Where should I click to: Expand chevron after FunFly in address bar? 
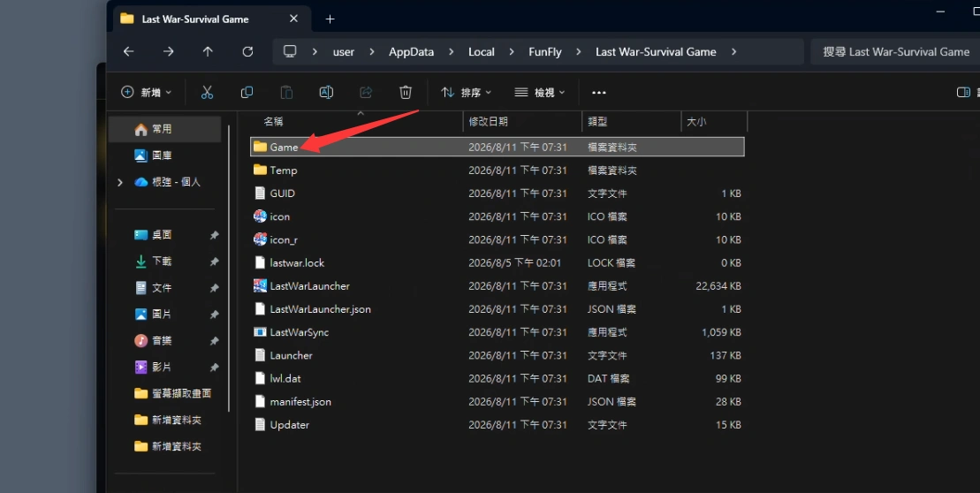point(579,52)
